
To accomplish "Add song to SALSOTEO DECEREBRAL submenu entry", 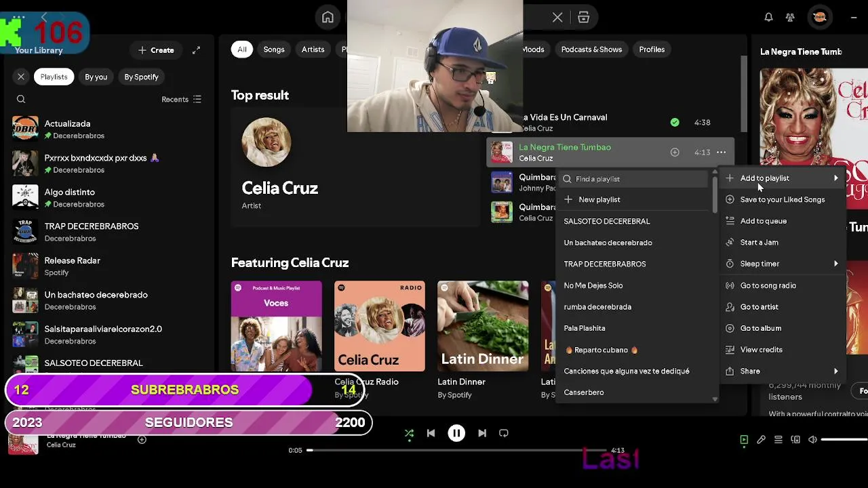I will (x=634, y=221).
